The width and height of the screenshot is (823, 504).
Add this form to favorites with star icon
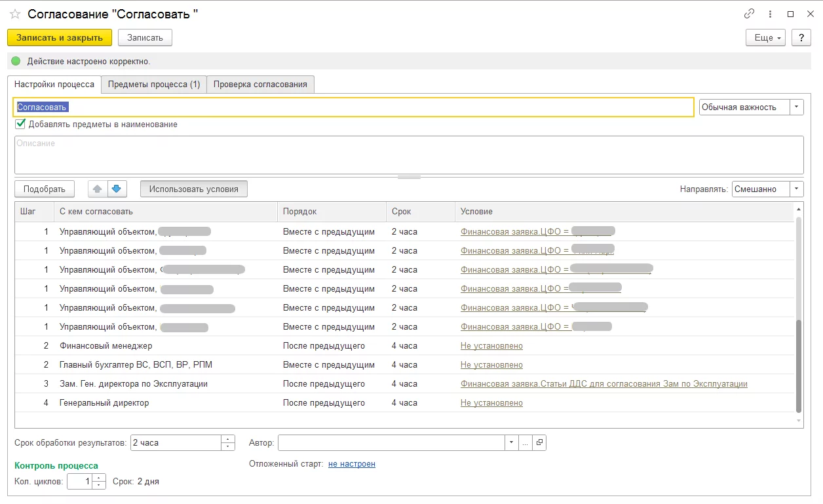point(15,14)
